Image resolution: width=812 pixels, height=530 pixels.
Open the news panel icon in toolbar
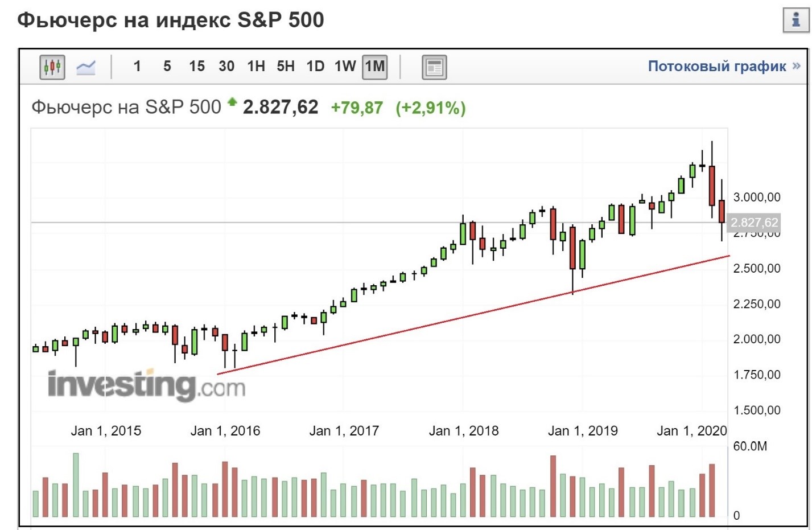[434, 67]
